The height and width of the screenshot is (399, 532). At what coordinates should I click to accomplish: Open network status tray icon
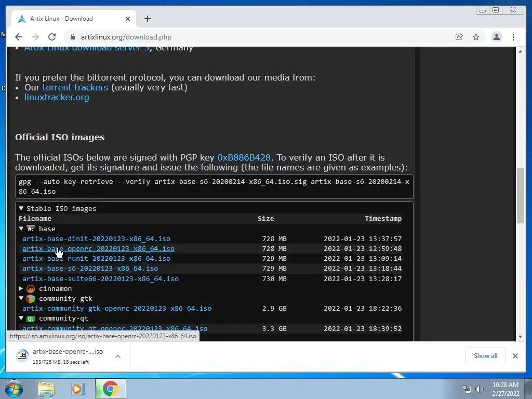point(467,389)
